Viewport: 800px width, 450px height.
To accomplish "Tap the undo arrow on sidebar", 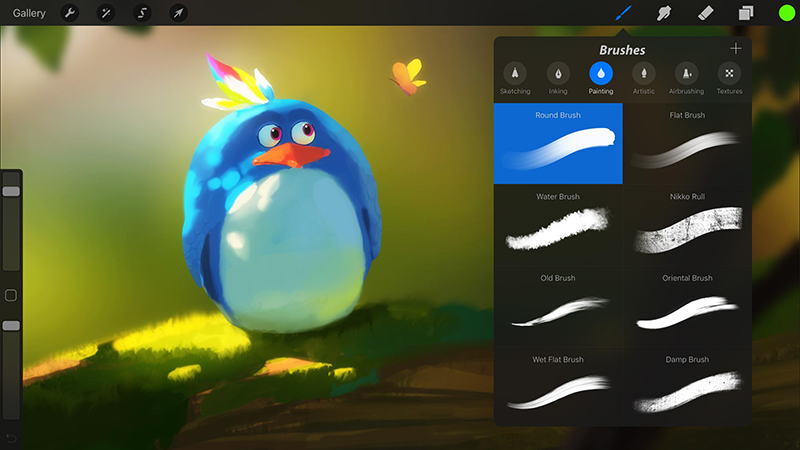I will click(x=11, y=438).
